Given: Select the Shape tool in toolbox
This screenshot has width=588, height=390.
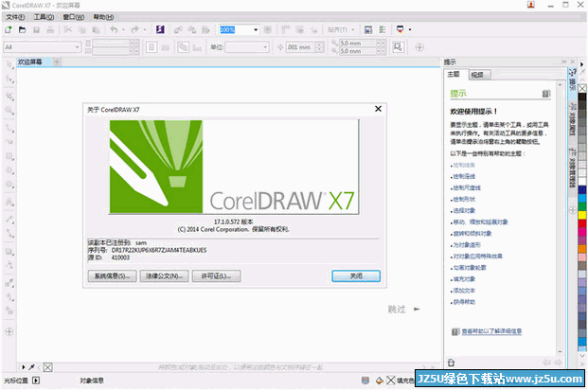Looking at the screenshot, I should (x=9, y=80).
